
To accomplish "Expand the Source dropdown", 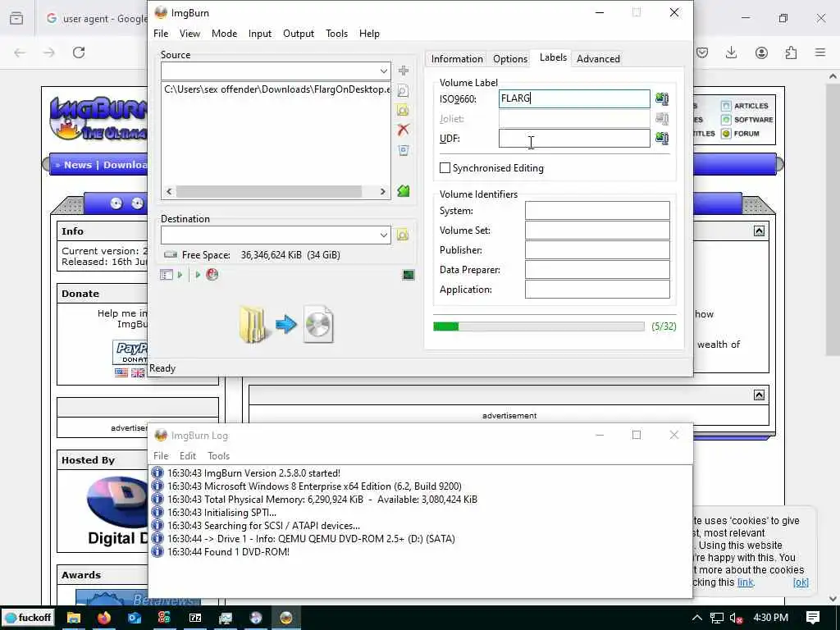I will 384,71.
